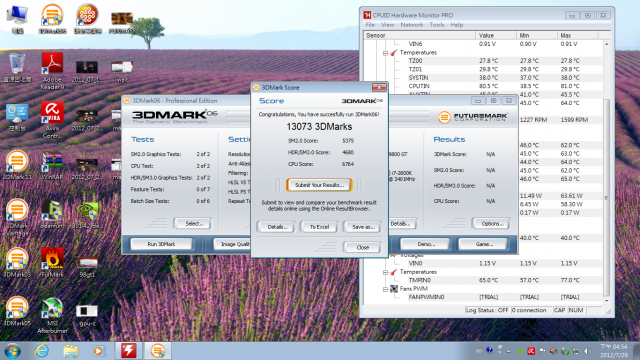Click the Demo button in 3DMark06
The image size is (640, 360).
point(425,244)
